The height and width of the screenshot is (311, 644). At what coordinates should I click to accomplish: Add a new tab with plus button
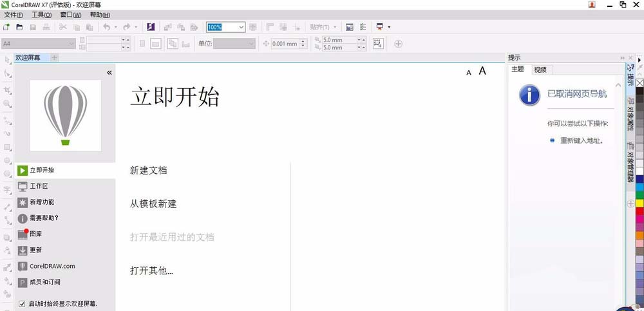point(55,57)
